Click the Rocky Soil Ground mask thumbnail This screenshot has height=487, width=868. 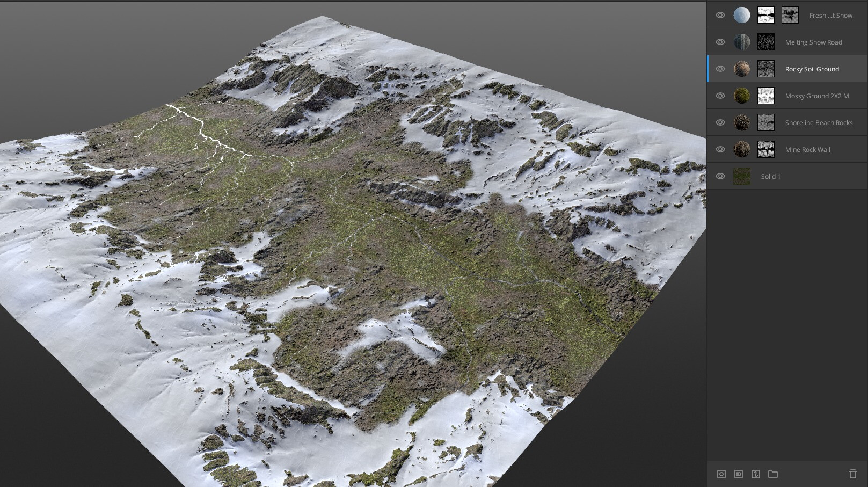coord(765,69)
